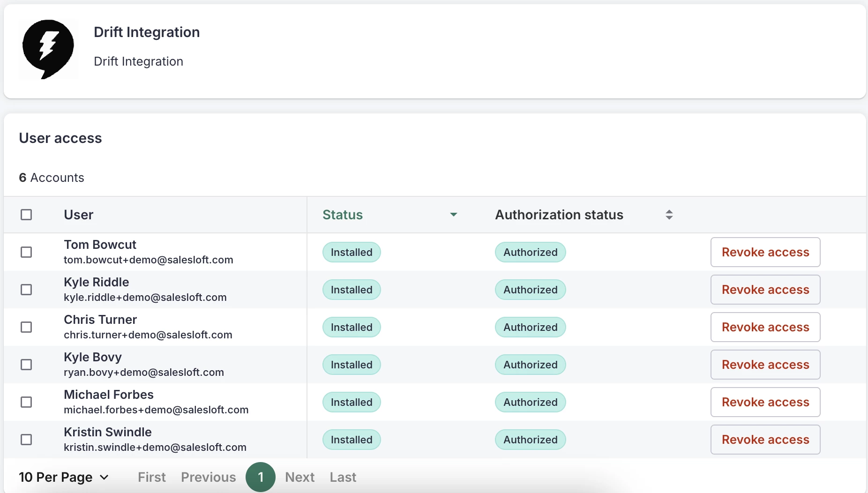Click the ryan.bovy+demo@salesloft.com email

[144, 373]
